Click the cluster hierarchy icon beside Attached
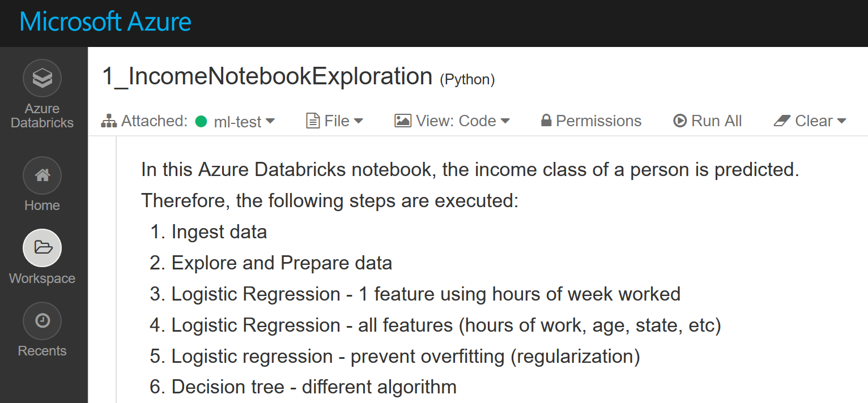This screenshot has width=868, height=403. pyautogui.click(x=108, y=121)
